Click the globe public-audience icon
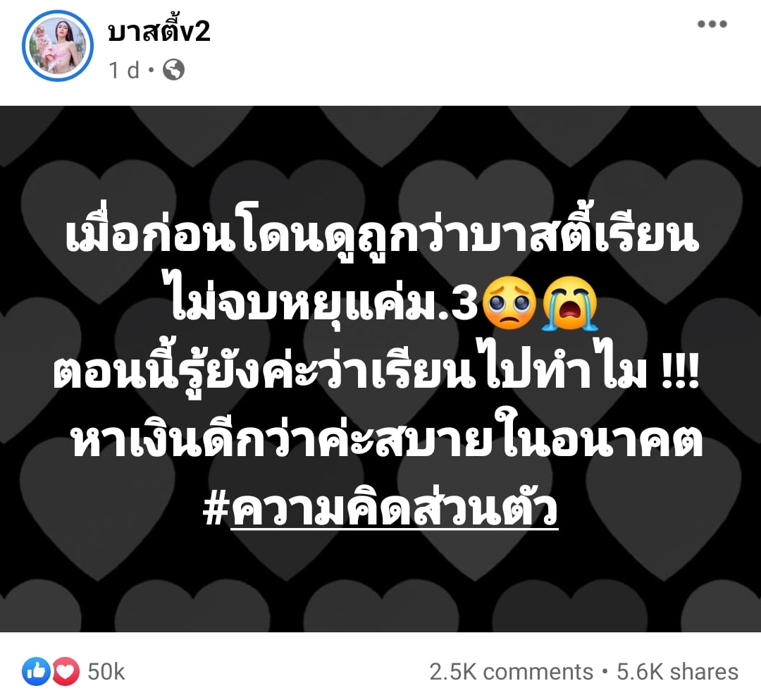The image size is (761, 700). coord(174,70)
